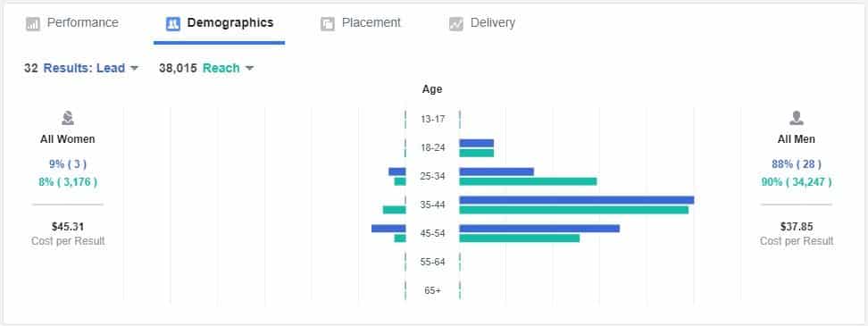Select women's 9% ( 3 ) results value

pyautogui.click(x=68, y=164)
